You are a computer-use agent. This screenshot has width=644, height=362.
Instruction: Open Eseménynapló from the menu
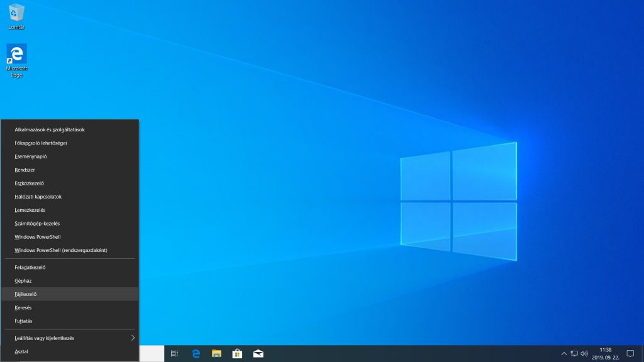coord(70,156)
